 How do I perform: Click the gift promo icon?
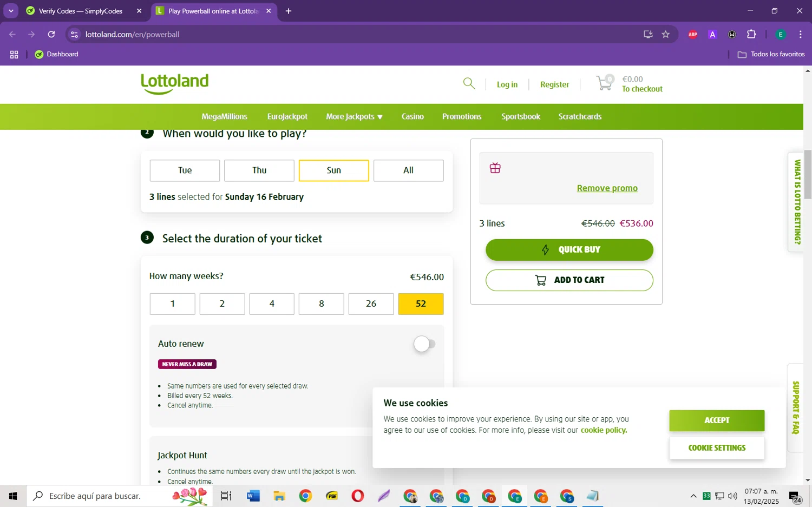(495, 168)
